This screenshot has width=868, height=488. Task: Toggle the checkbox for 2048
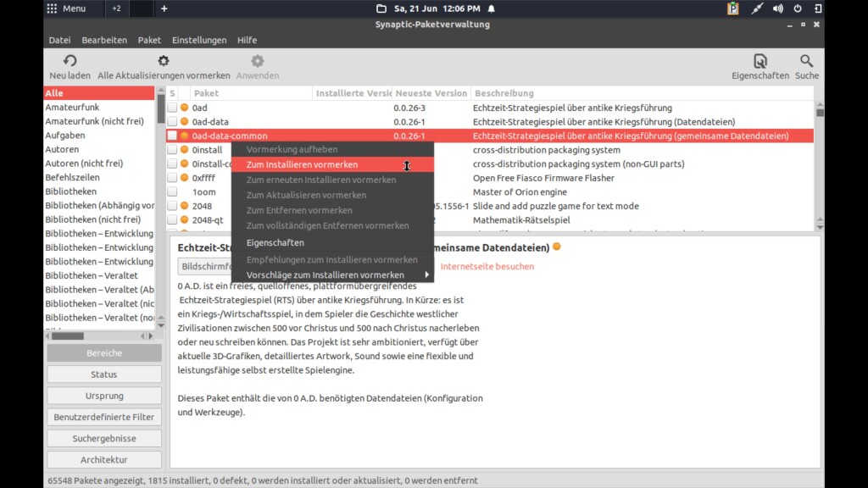coord(172,206)
